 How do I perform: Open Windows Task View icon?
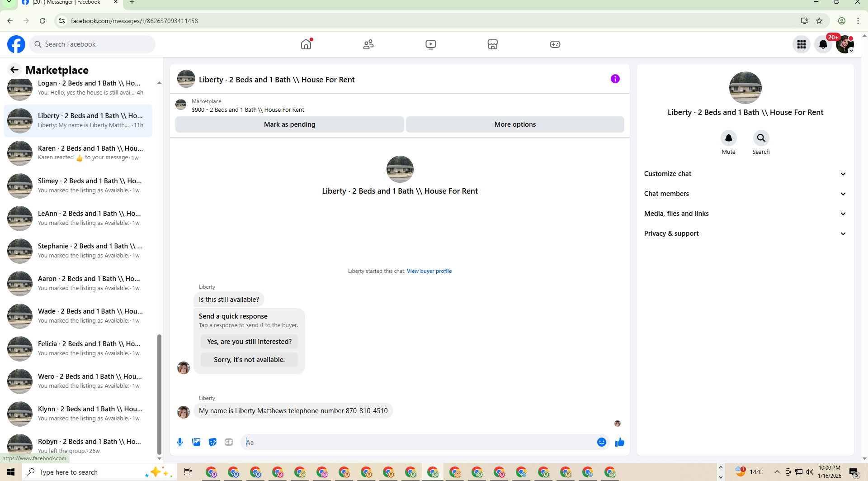click(188, 472)
